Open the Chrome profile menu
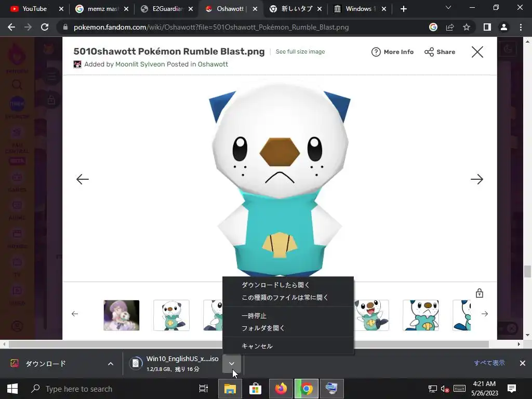The height and width of the screenshot is (399, 532). (x=504, y=27)
